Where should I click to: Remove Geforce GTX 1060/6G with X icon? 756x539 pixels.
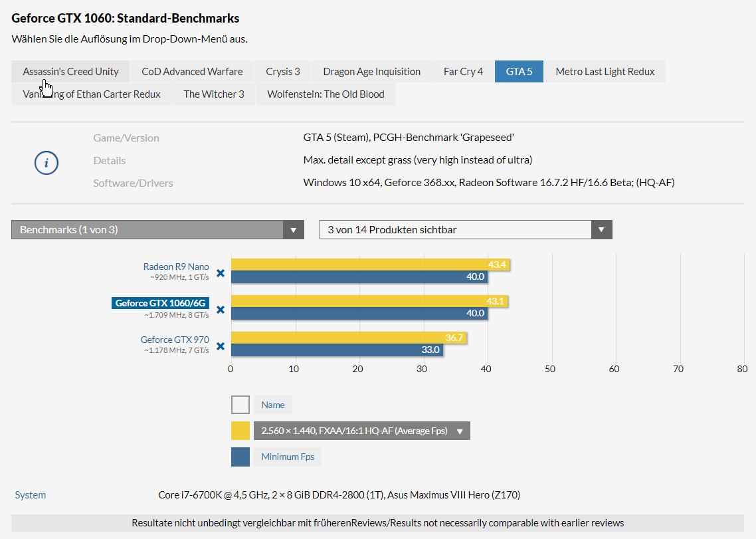coord(221,310)
